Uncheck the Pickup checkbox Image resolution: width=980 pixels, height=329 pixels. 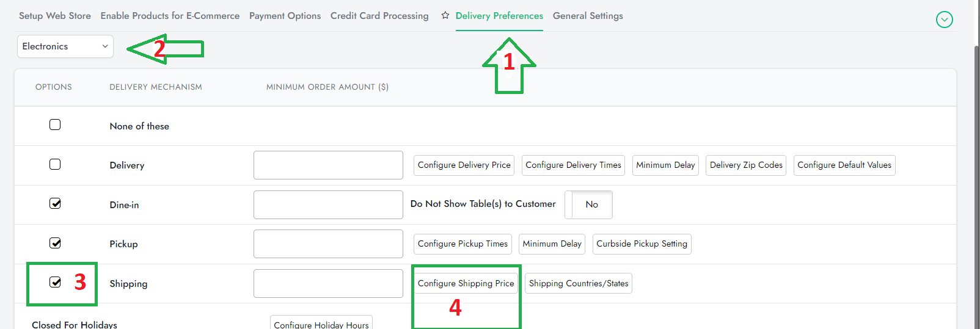(55, 243)
